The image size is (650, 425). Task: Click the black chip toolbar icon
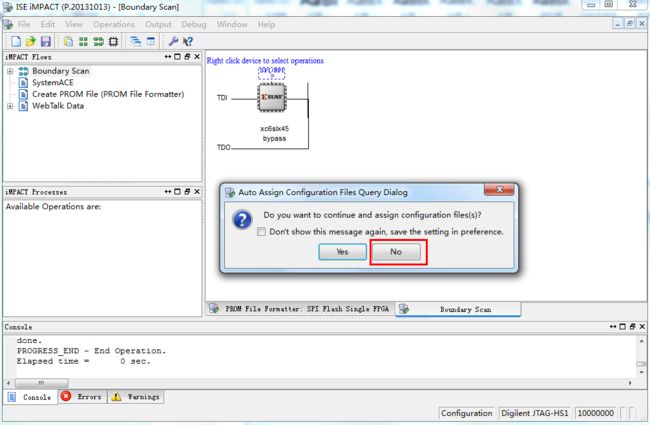pos(113,41)
